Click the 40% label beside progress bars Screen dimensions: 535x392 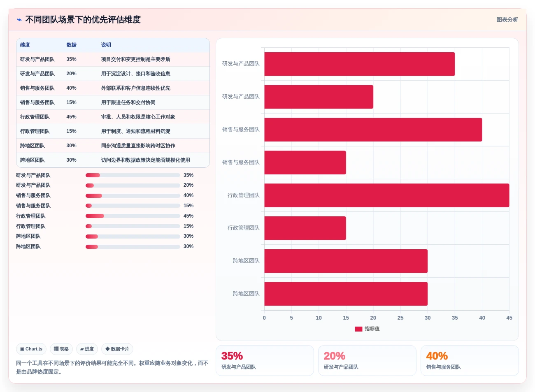(x=188, y=196)
